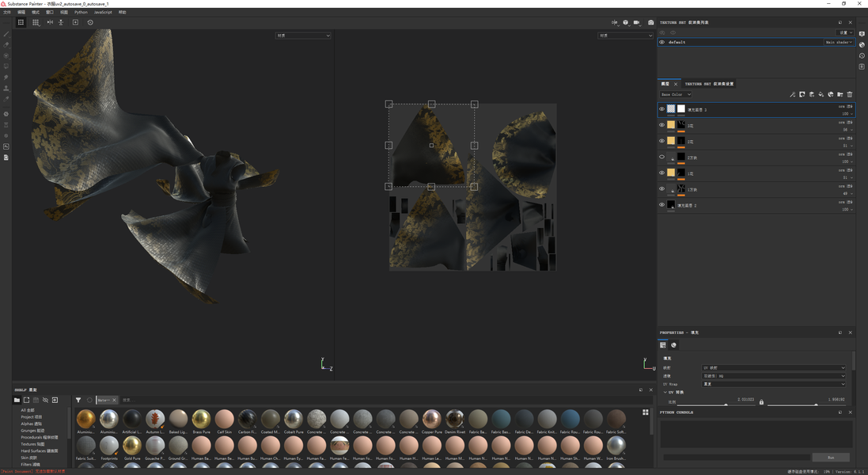Delete layer with the trash icon
The height and width of the screenshot is (475, 868).
tap(850, 95)
